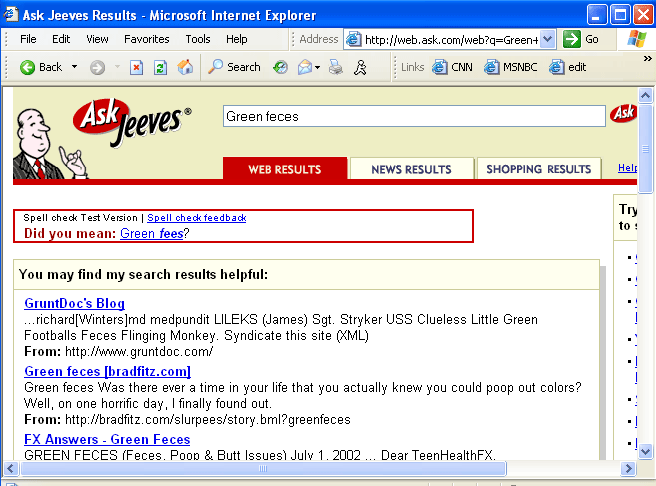656x486 pixels.
Task: Expand the Address bar dropdown arrow
Action: click(547, 40)
